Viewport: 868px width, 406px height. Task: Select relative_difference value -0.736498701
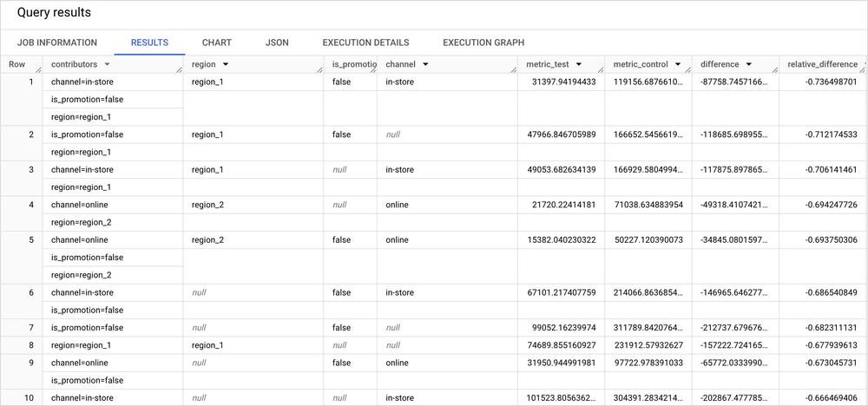[x=831, y=82]
